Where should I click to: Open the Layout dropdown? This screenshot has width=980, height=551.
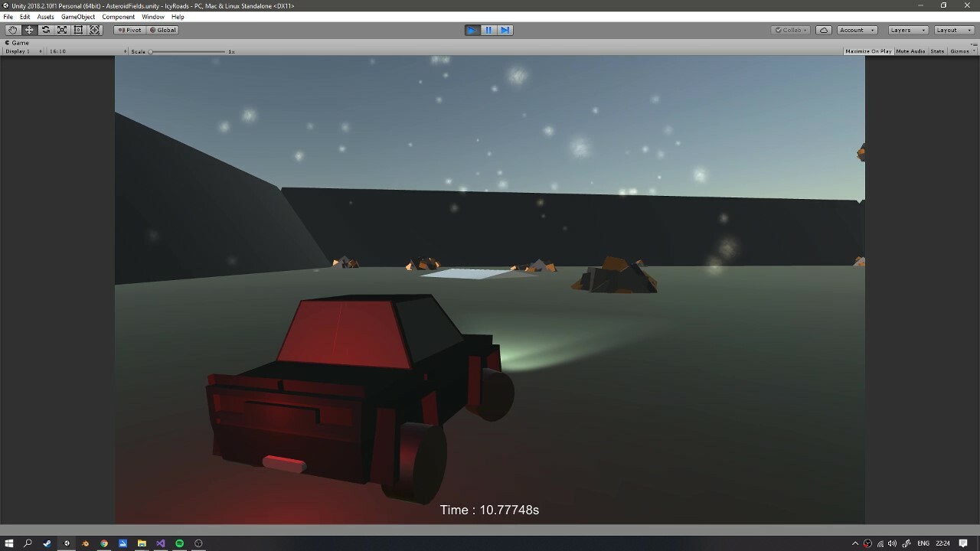point(952,30)
